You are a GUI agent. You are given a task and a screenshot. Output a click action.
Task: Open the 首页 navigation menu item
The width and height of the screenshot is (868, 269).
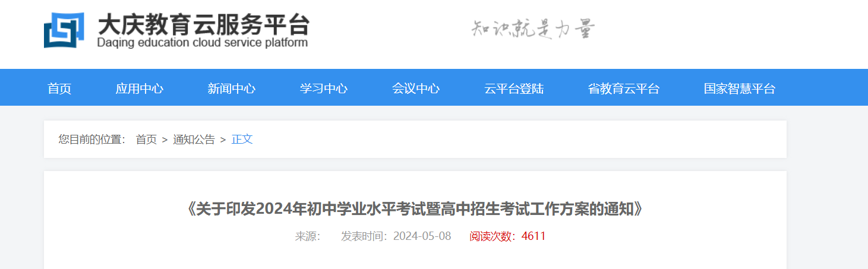coord(59,89)
